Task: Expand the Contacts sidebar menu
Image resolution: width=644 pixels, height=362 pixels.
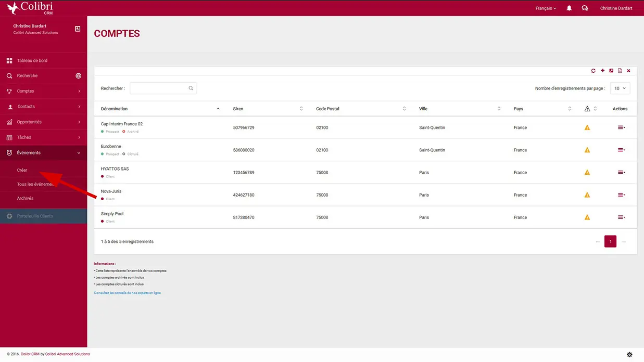Action: pos(44,107)
